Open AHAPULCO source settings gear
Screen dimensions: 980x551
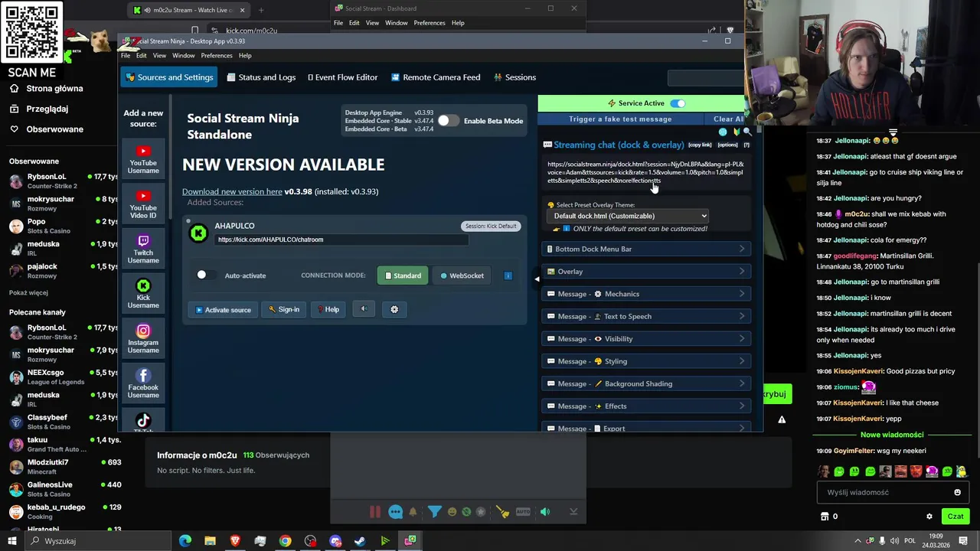(x=394, y=309)
